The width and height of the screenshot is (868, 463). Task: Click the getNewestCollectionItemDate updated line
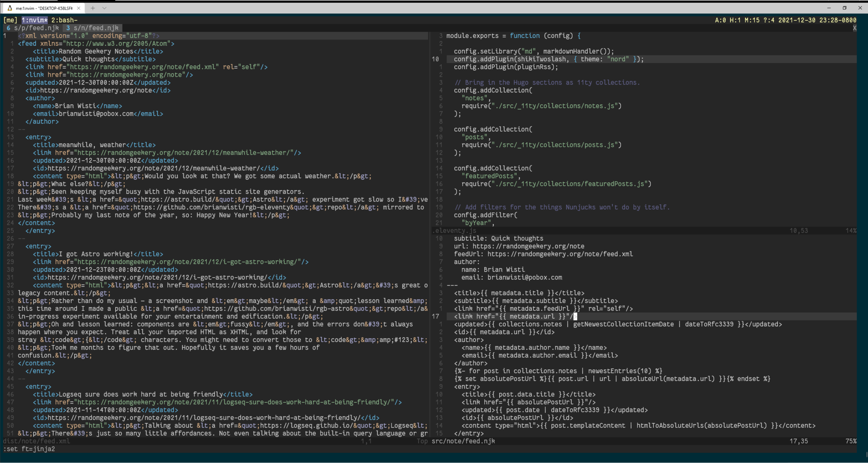[618, 324]
